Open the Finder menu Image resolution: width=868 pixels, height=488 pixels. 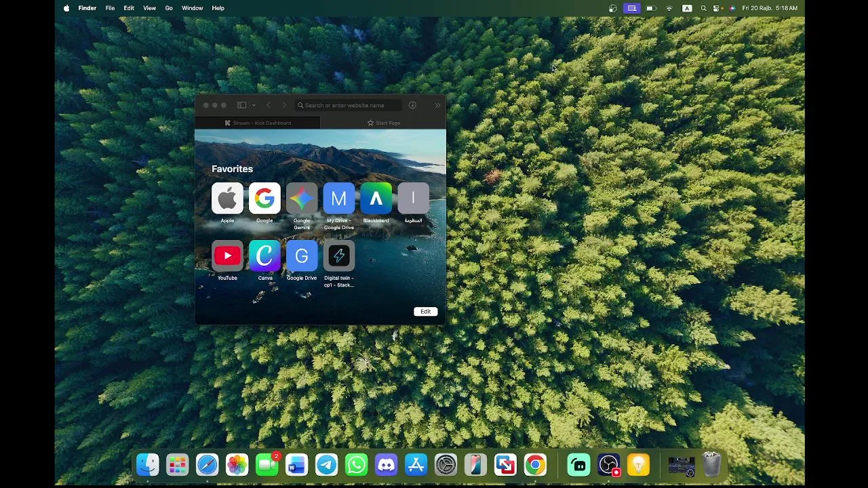tap(87, 8)
